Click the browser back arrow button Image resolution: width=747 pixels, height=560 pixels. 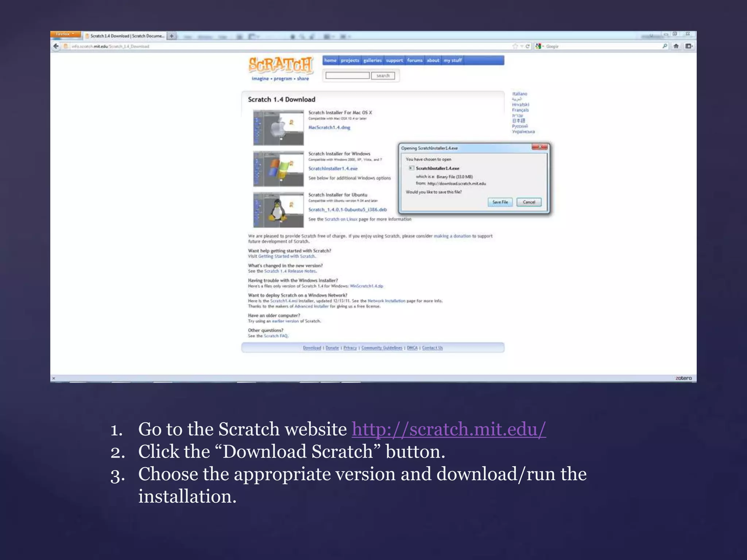click(56, 46)
